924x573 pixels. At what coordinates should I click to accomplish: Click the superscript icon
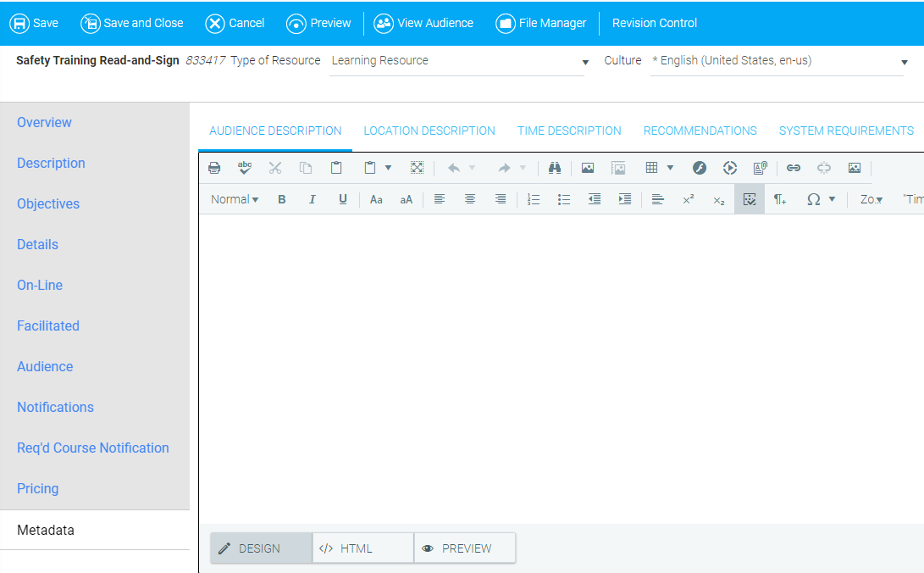[x=689, y=199]
